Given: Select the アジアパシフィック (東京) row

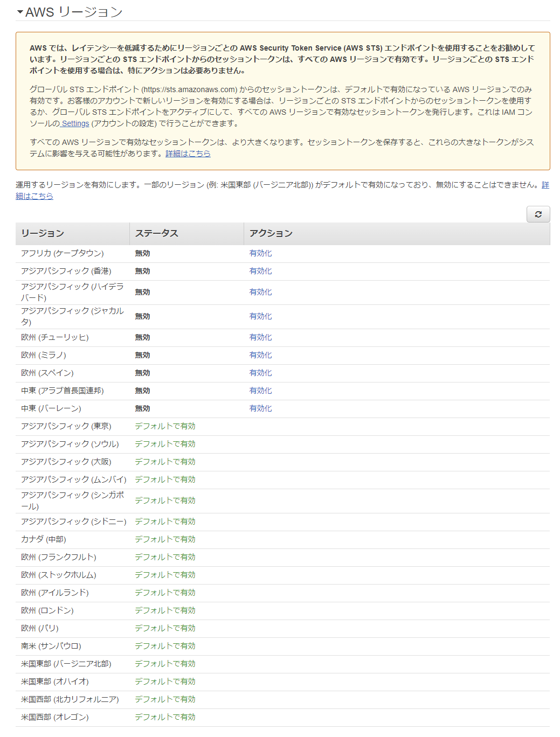Looking at the screenshot, I should point(66,426).
